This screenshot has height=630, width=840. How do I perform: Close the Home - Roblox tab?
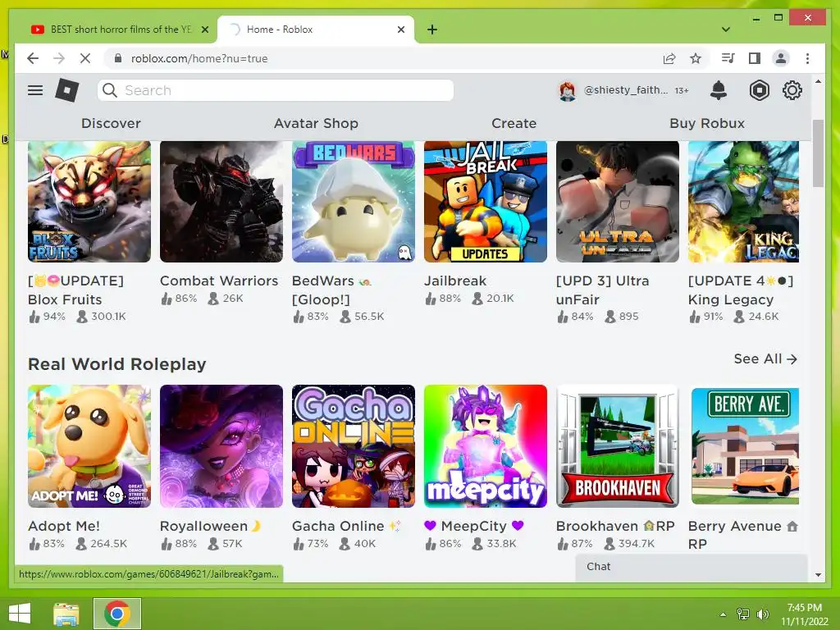click(400, 30)
